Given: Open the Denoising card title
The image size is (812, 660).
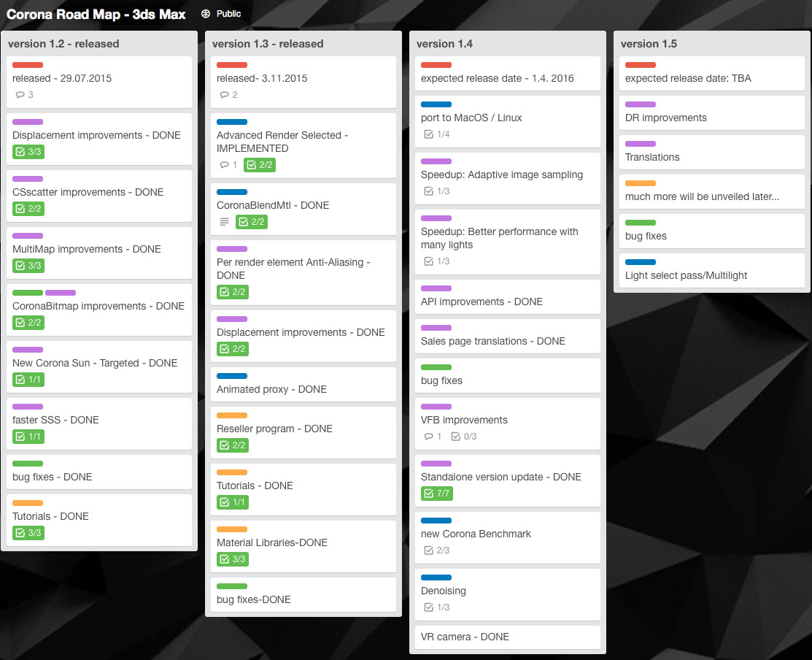Looking at the screenshot, I should point(444,591).
